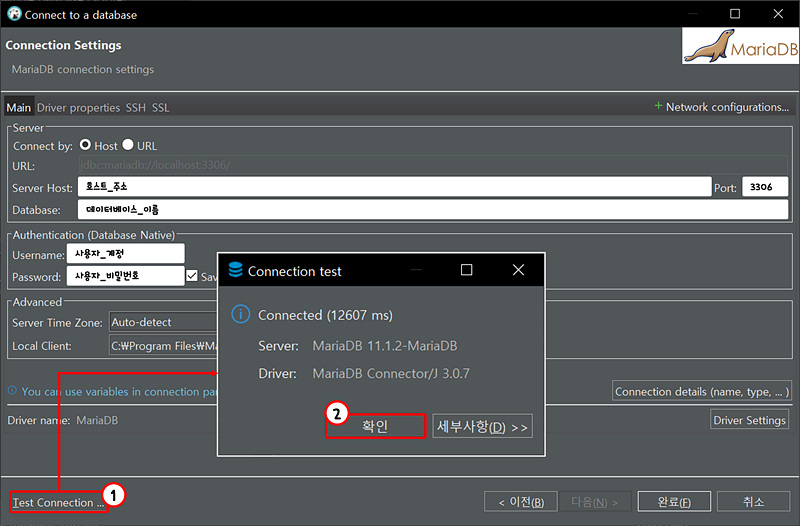Click the Password input field
The image size is (800, 526).
coord(126,276)
